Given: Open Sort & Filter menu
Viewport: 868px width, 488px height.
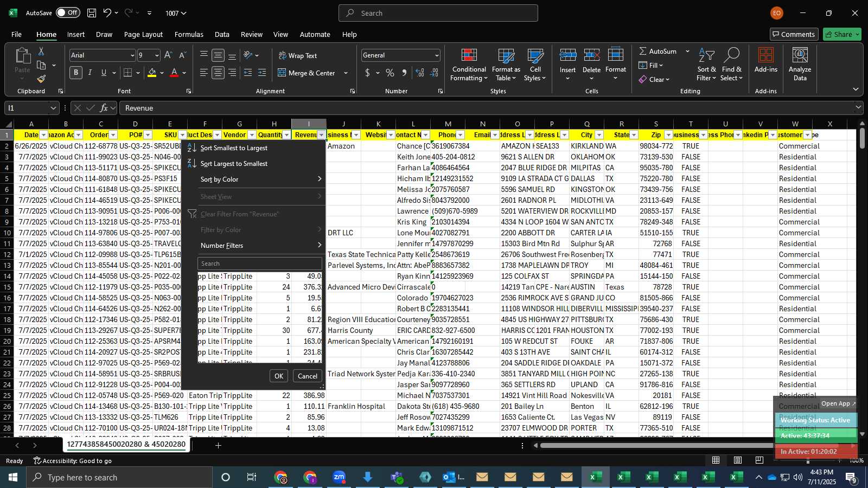Looking at the screenshot, I should [x=706, y=66].
